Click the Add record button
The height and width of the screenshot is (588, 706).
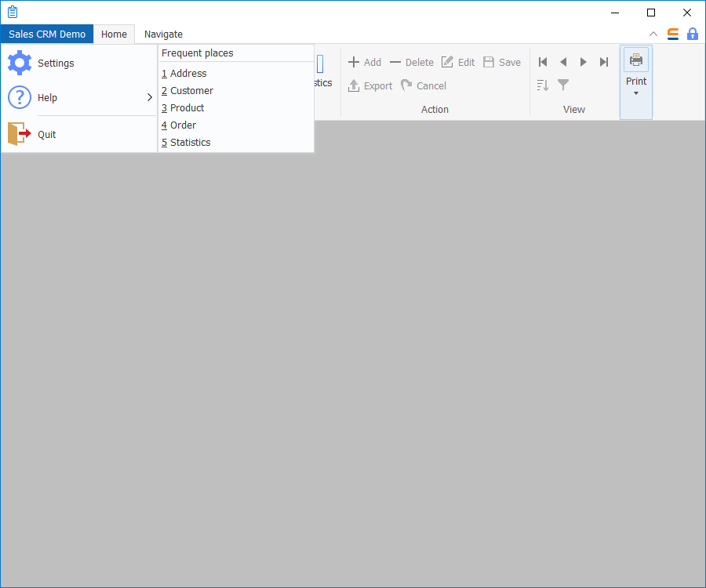pos(365,62)
